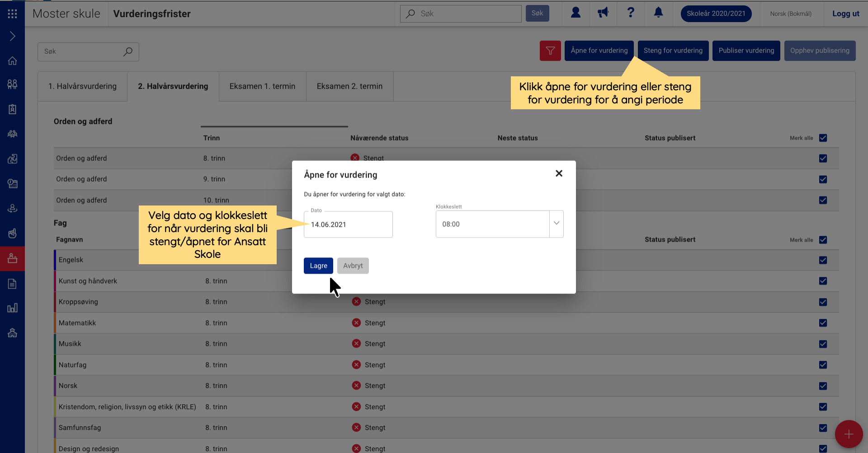Switch to 1. Halvårsvurdering tab
The height and width of the screenshot is (453, 868).
pos(82,86)
